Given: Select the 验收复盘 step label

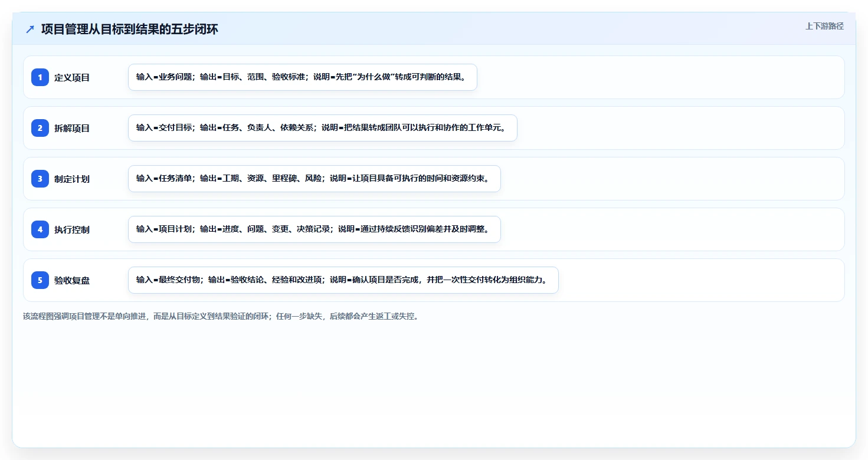Looking at the screenshot, I should point(72,281).
